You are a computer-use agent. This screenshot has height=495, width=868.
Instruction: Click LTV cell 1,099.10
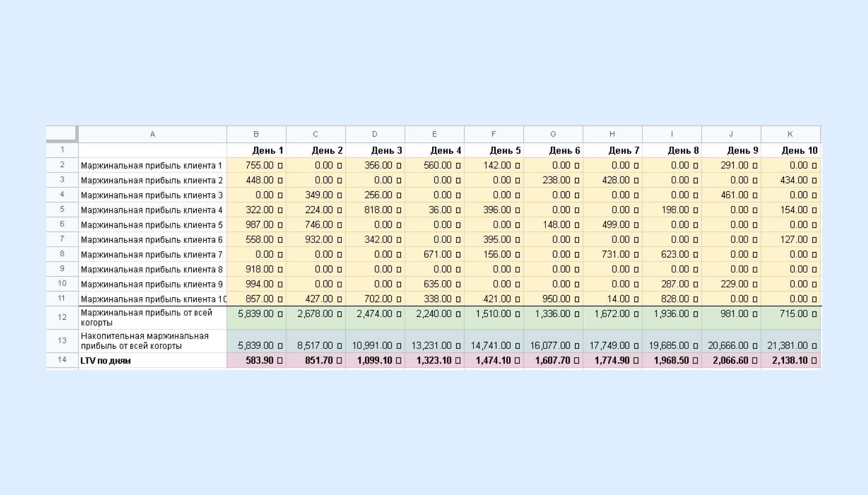pyautogui.click(x=375, y=360)
